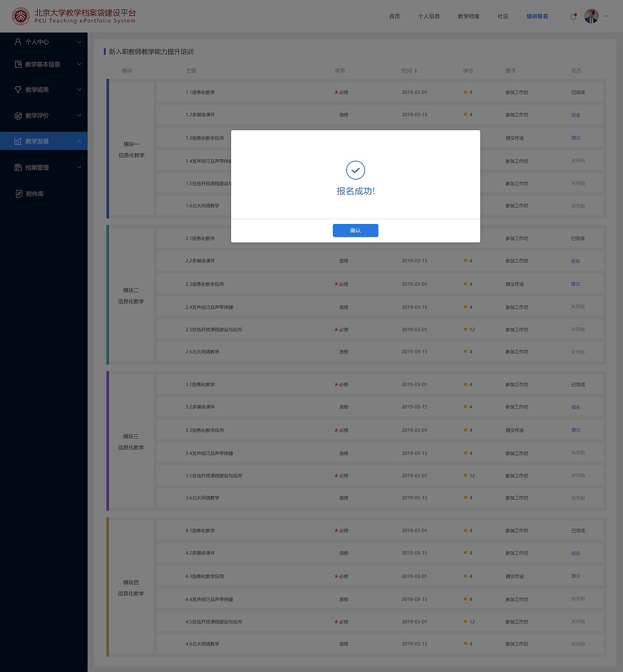Select the 培训报名 nav item
This screenshot has height=672, width=623.
tap(537, 17)
